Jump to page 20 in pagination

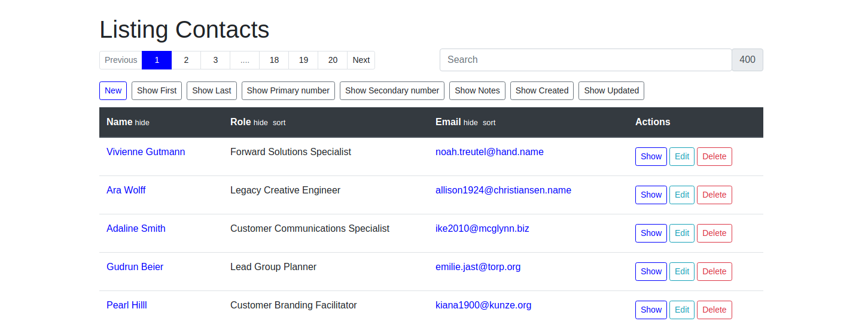coord(333,60)
